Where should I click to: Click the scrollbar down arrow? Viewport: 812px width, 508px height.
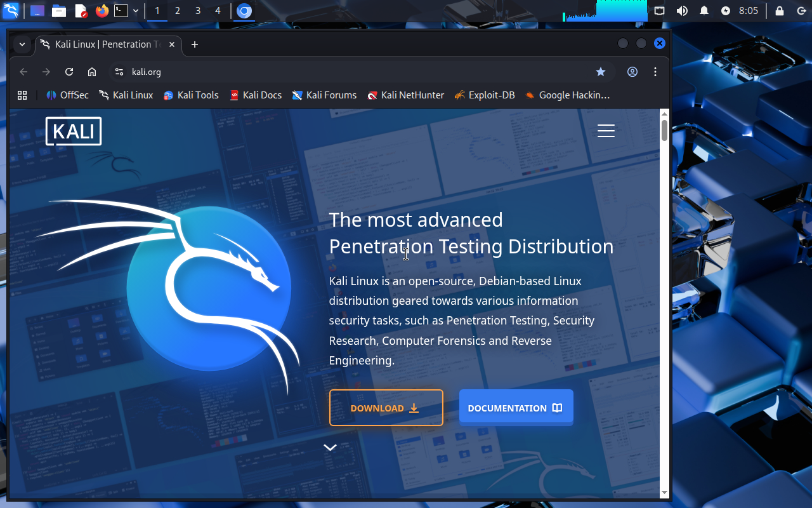point(664,492)
